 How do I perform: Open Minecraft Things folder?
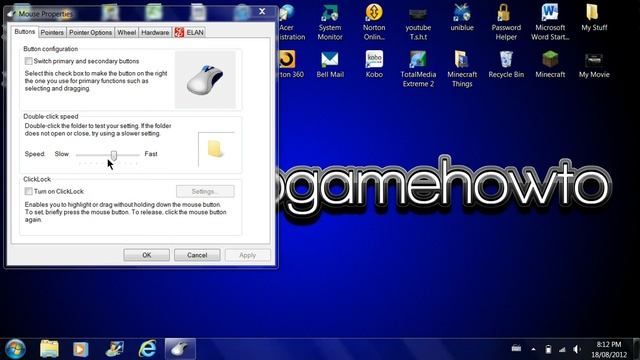(x=462, y=69)
